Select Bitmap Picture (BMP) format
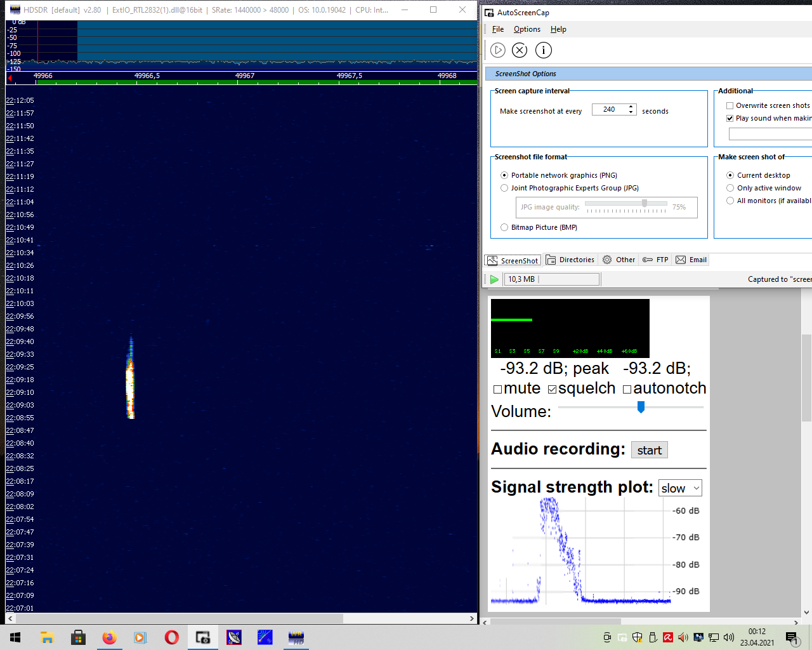The width and height of the screenshot is (812, 650). [504, 227]
